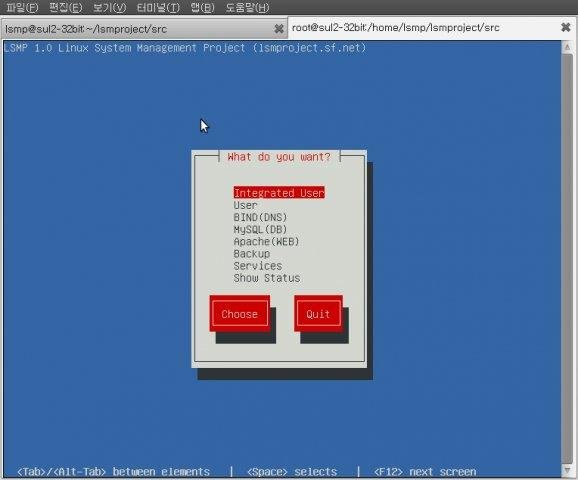Click the terminal scrollbar up arrow
This screenshot has height=480, width=578.
tap(567, 47)
